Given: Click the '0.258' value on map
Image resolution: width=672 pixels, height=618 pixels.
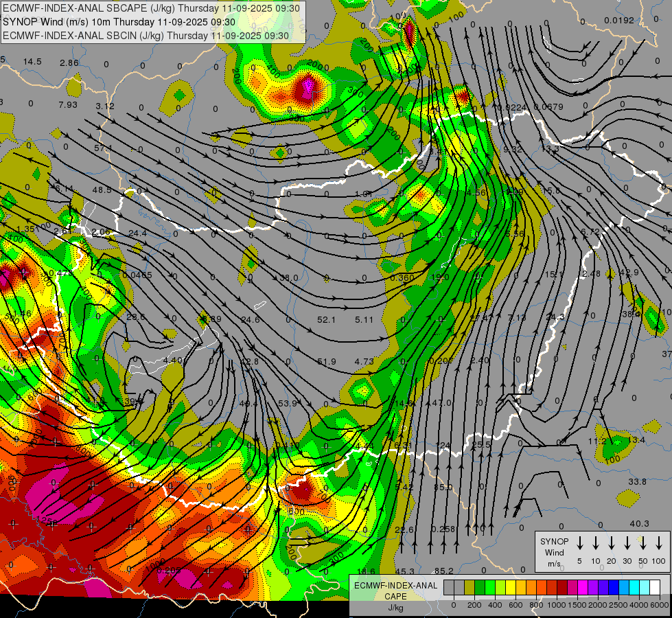Looking at the screenshot, I should 443,529.
